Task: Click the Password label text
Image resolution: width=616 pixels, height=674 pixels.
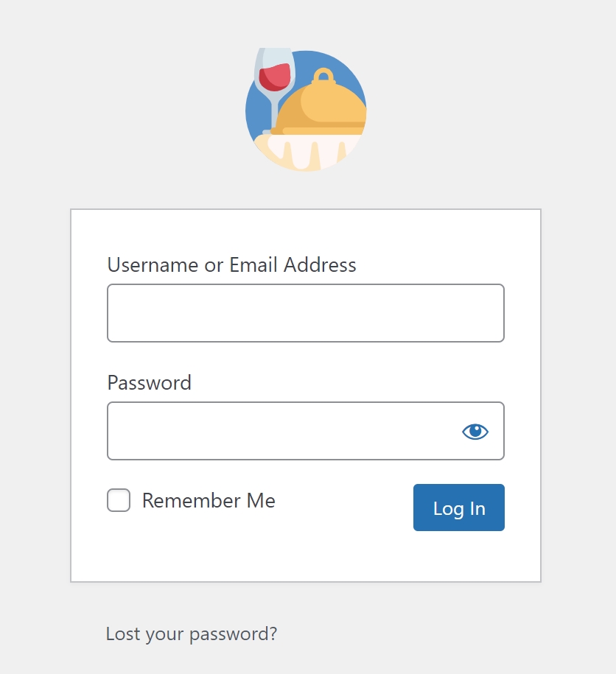Action: 149,382
